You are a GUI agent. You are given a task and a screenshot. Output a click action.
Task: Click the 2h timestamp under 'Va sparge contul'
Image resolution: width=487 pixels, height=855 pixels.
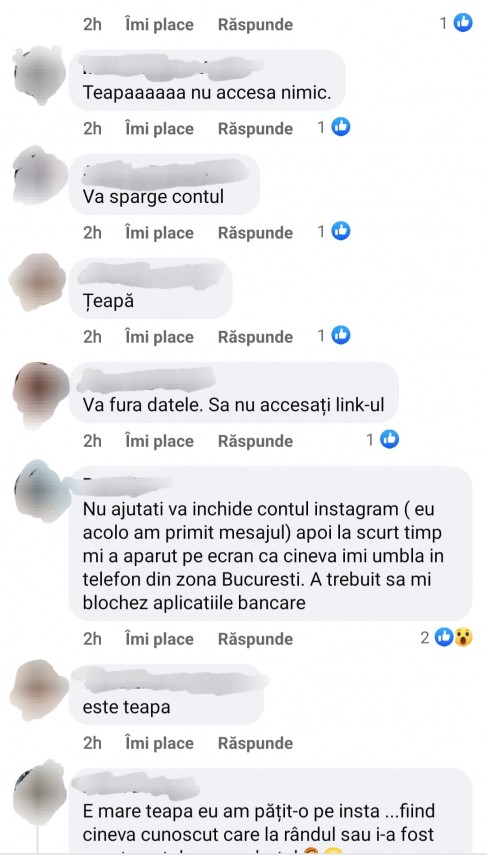(92, 233)
